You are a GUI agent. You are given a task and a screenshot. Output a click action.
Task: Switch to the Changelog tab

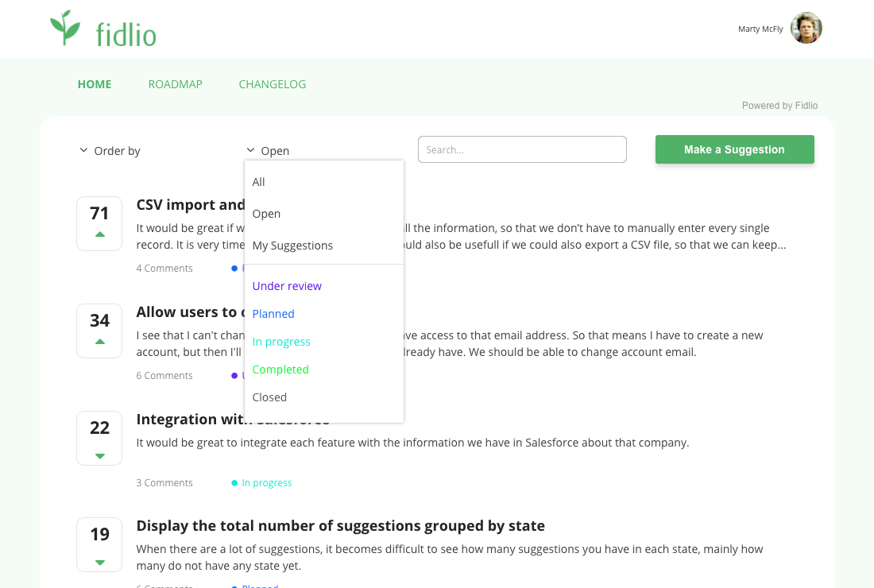click(x=272, y=84)
